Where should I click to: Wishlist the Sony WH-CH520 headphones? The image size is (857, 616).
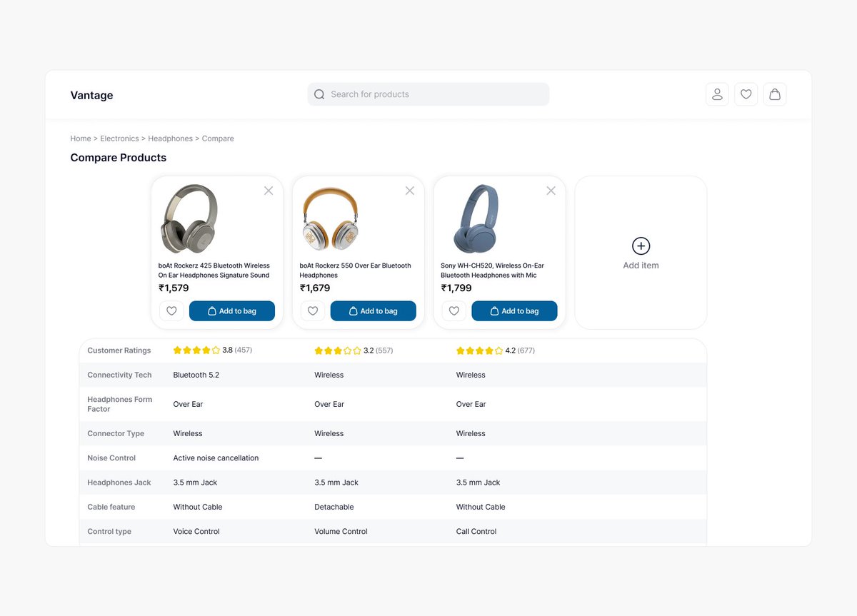454,311
